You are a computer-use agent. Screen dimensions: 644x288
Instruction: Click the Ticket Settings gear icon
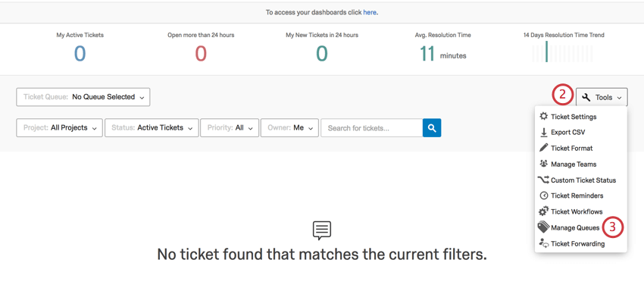click(x=544, y=116)
